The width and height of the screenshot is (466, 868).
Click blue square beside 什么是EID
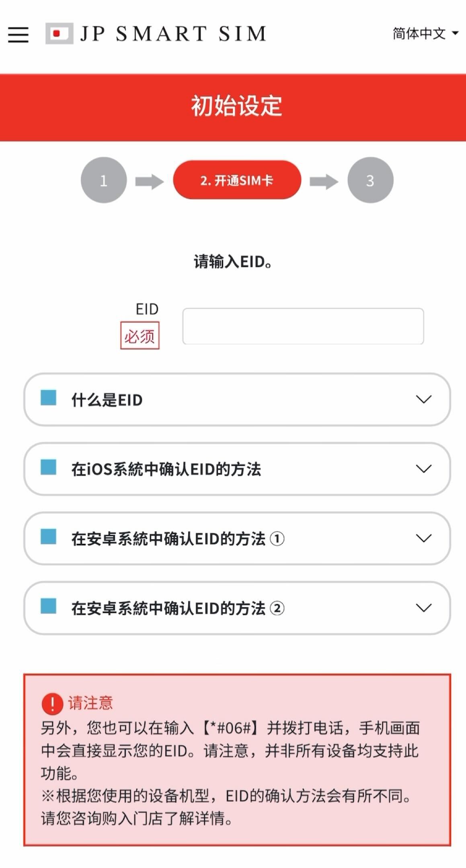48,398
